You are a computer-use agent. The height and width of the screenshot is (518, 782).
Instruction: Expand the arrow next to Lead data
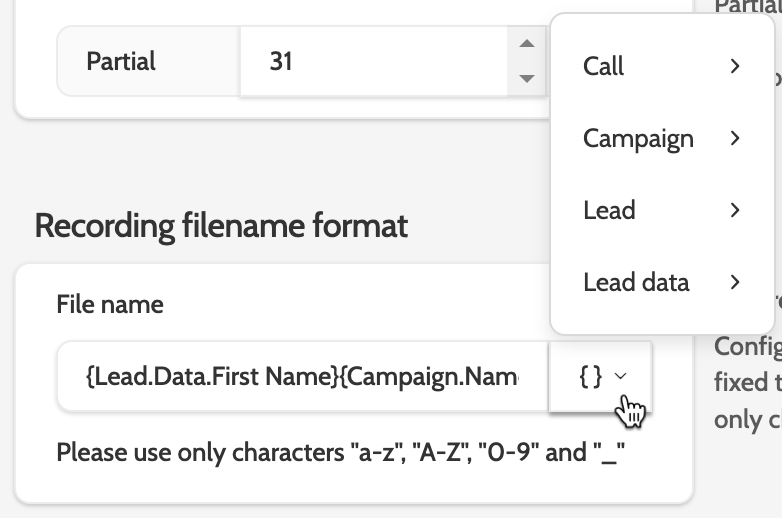735,282
